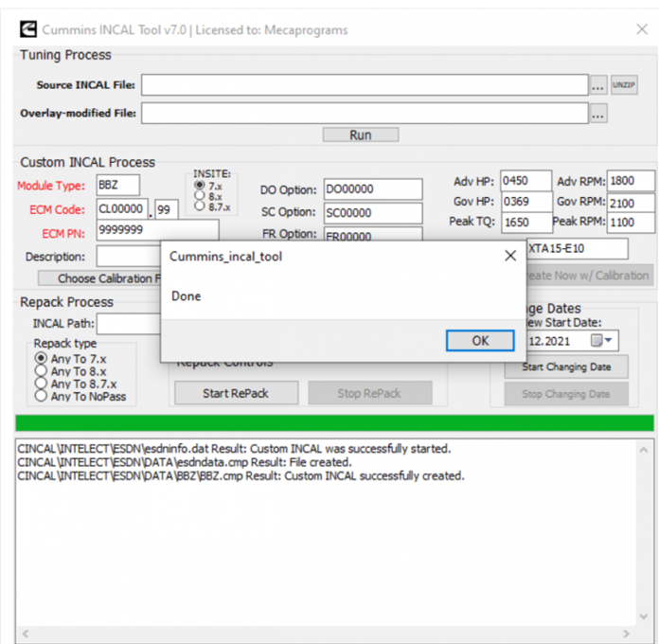
Task: Click the Stop RePack button
Action: (x=370, y=393)
